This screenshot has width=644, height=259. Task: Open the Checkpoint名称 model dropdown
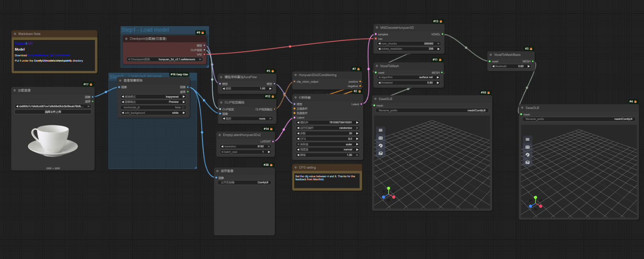pyautogui.click(x=165, y=59)
